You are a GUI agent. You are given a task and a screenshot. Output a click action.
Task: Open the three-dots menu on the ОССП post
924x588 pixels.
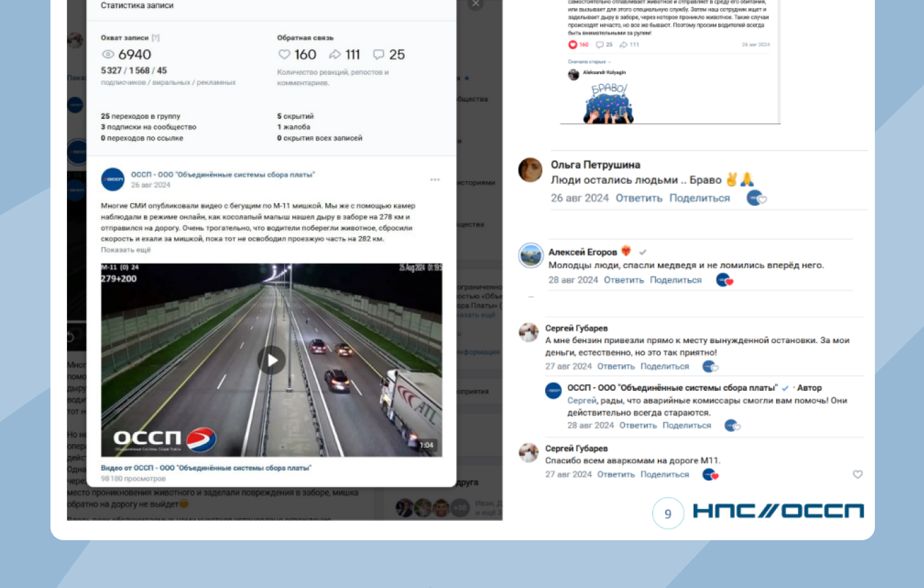point(435,180)
